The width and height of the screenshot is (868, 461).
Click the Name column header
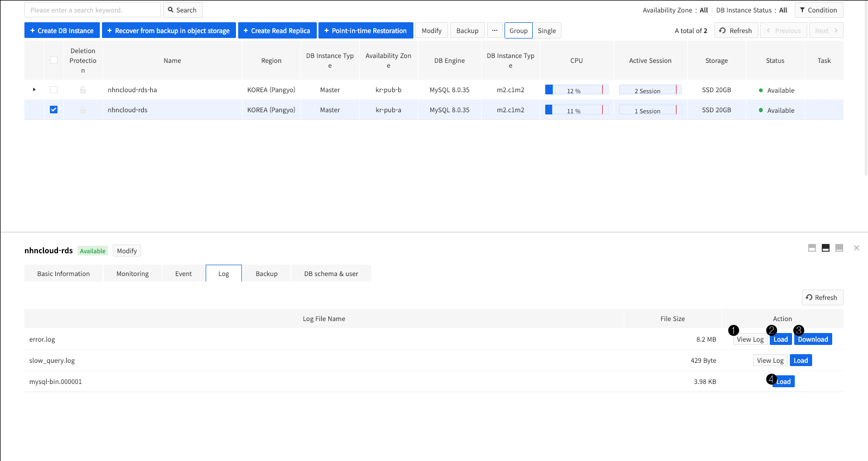point(173,61)
